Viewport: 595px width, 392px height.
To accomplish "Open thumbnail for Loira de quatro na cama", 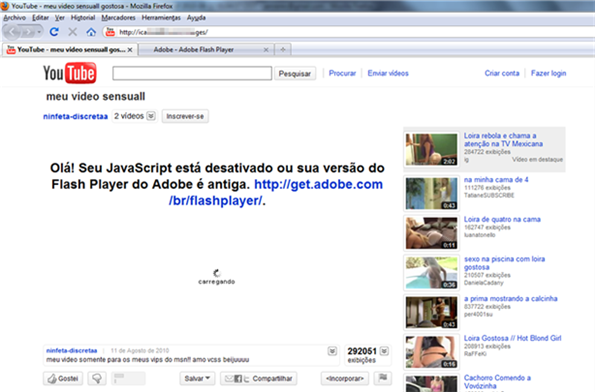I will coord(431,233).
